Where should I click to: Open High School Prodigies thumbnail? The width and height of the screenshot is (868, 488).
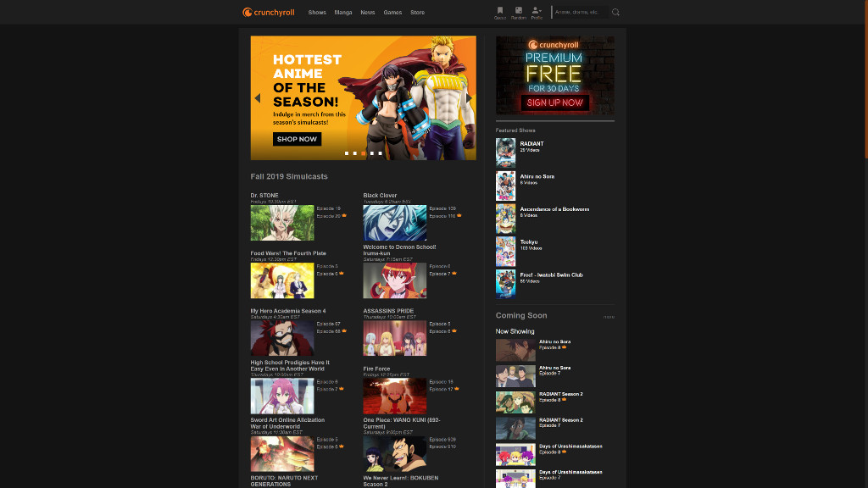pos(282,396)
